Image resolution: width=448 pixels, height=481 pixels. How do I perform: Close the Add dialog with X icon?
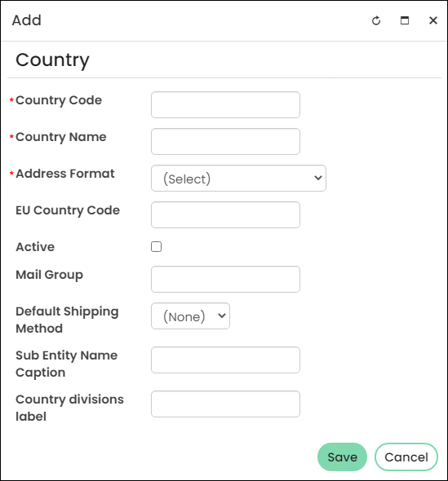[x=433, y=20]
